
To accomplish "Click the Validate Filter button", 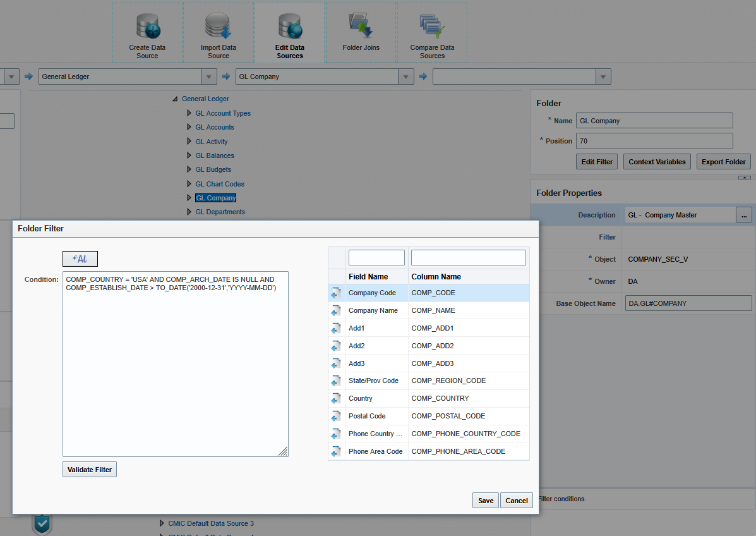I will click(90, 470).
